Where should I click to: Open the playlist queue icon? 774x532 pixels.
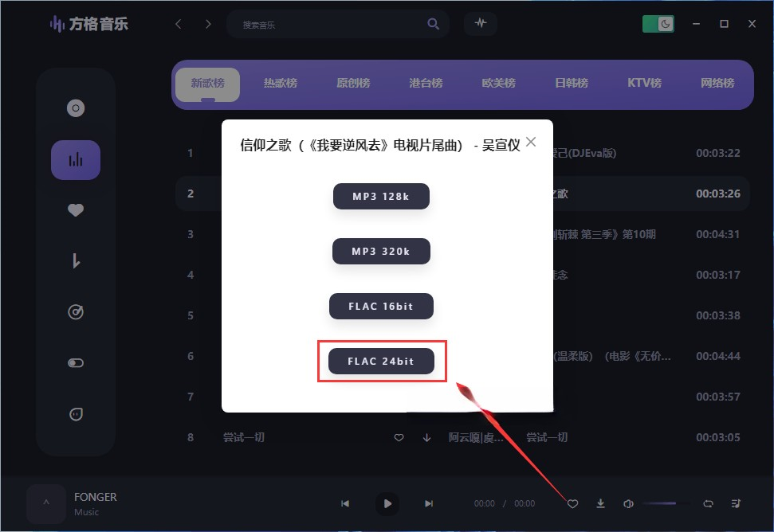click(x=735, y=503)
